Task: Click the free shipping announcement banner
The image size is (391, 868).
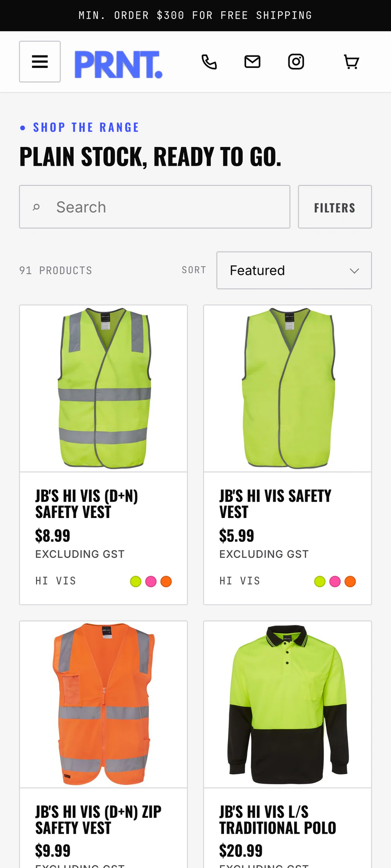Action: 195,16
